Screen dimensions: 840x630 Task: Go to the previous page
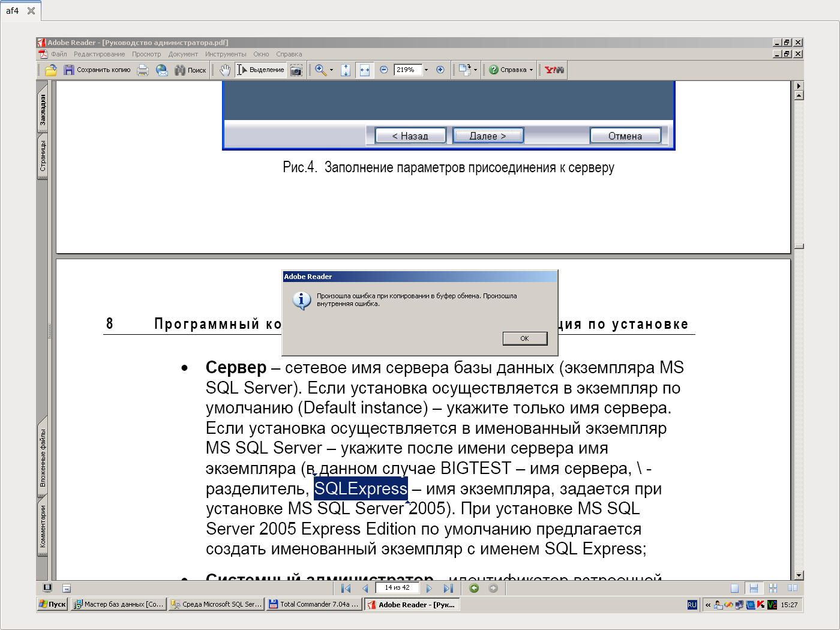(x=365, y=588)
